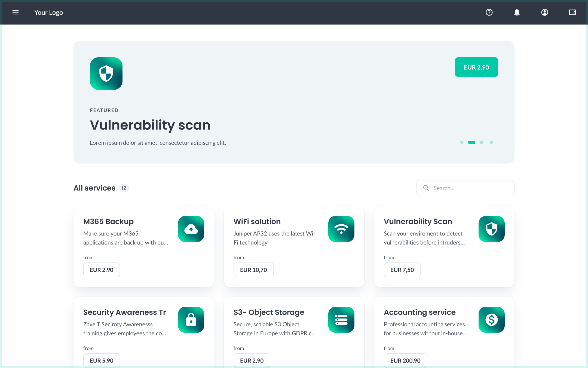
Task: Click M365 Backup EUR 2,90 price button
Action: pos(102,270)
